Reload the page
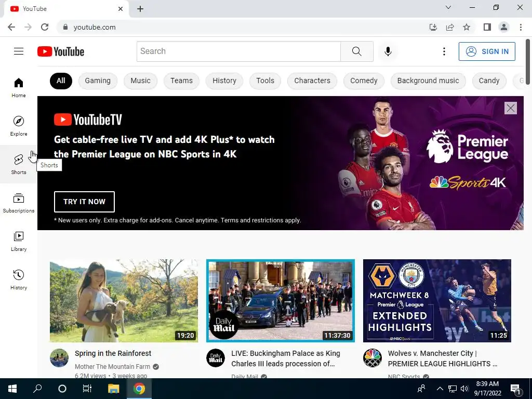The image size is (532, 399). click(45, 27)
